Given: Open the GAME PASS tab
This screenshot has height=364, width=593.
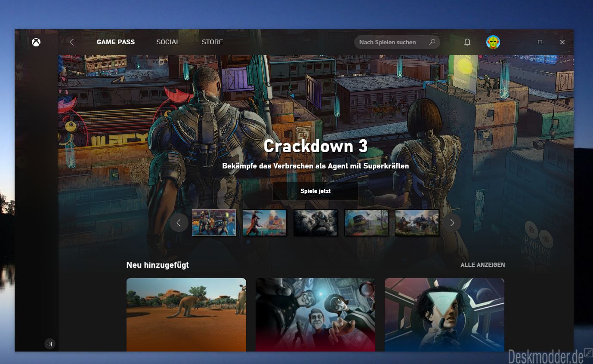Looking at the screenshot, I should (116, 42).
